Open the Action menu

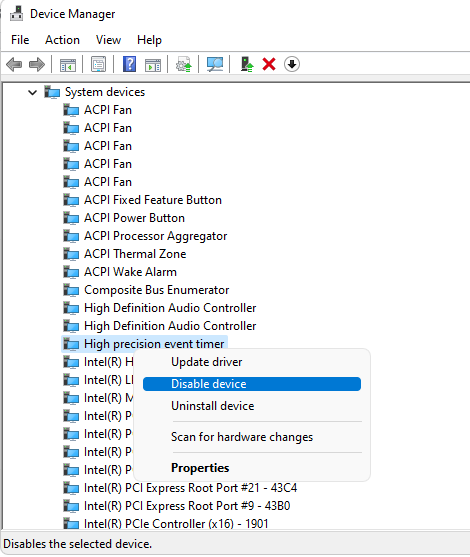tap(62, 40)
